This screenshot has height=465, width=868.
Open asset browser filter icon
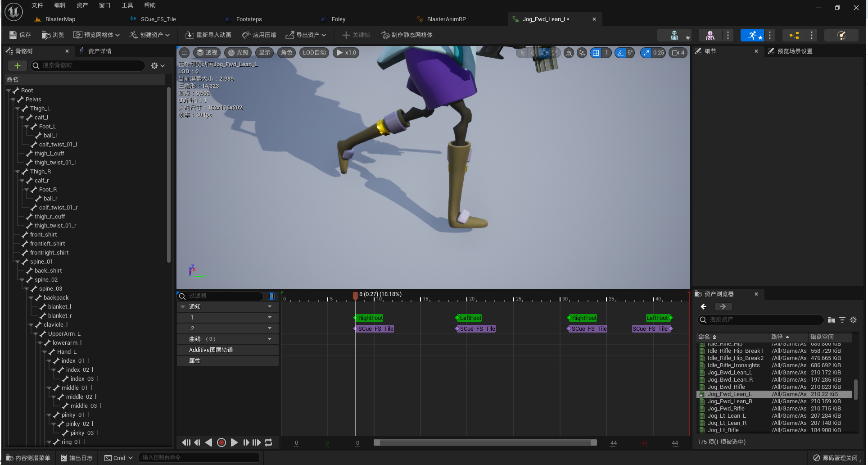tap(842, 320)
